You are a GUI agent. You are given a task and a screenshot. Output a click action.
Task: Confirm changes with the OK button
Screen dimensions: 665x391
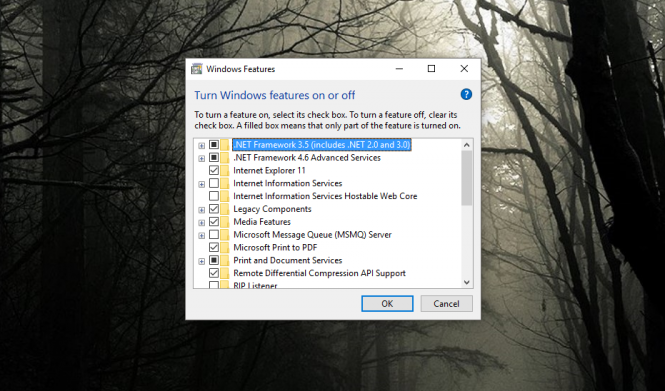(387, 304)
